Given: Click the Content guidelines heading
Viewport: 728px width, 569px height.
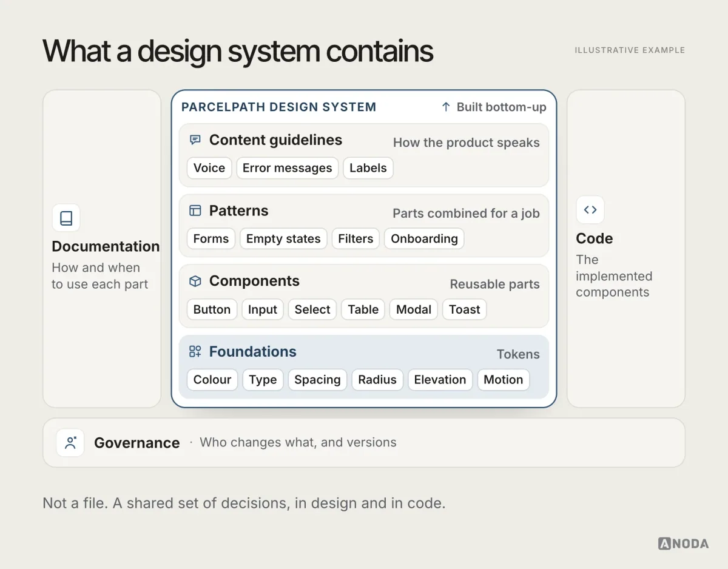Looking at the screenshot, I should 275,140.
